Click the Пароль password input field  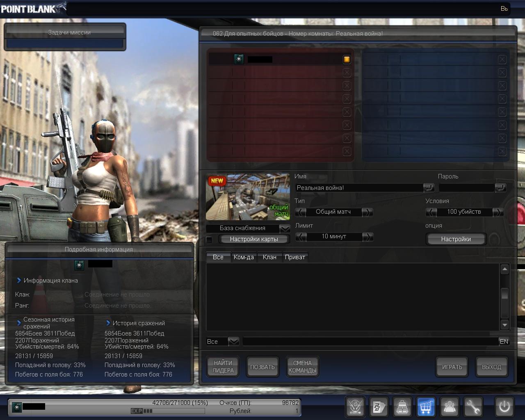[466, 188]
